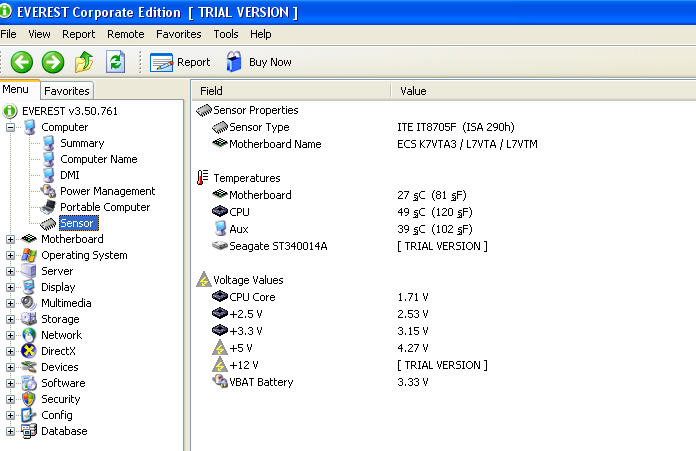
Task: Select the VBAT Battery row
Action: 444,382
